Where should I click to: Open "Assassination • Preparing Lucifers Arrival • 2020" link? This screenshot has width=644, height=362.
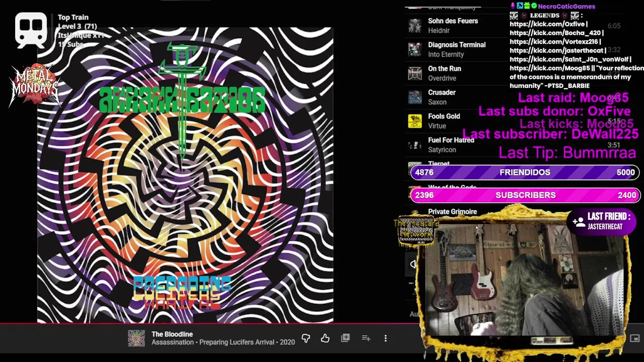point(223,342)
